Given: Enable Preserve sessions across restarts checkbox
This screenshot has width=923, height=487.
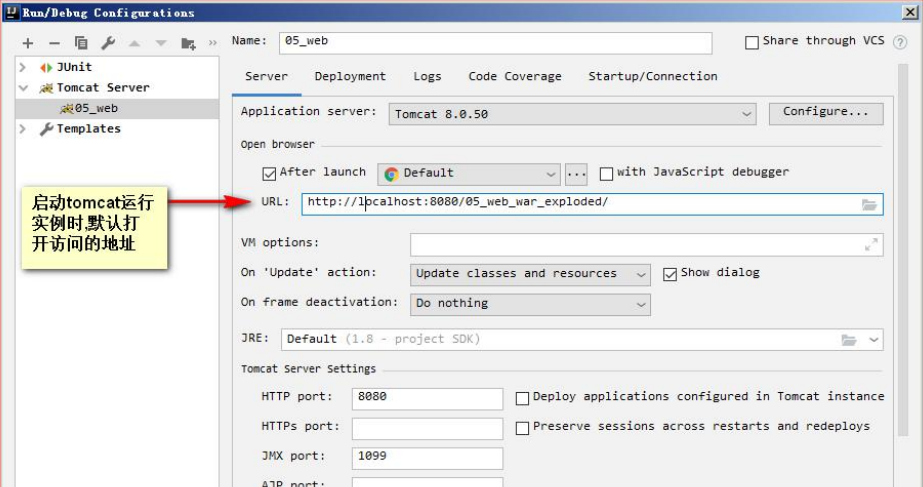Looking at the screenshot, I should tap(522, 428).
